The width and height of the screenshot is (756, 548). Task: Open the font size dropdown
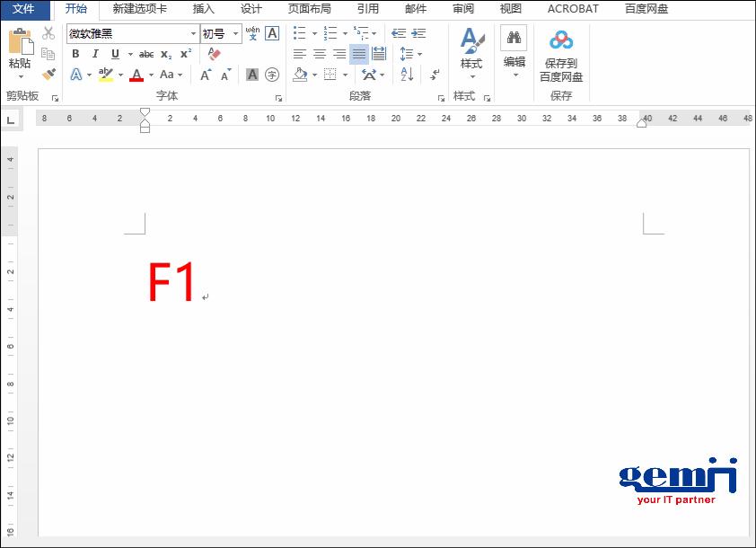tap(235, 33)
